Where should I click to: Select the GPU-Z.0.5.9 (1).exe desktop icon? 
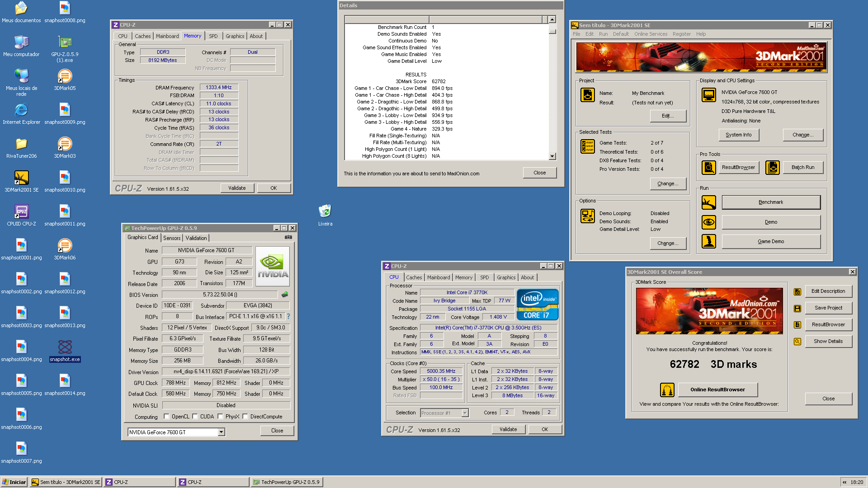point(65,49)
